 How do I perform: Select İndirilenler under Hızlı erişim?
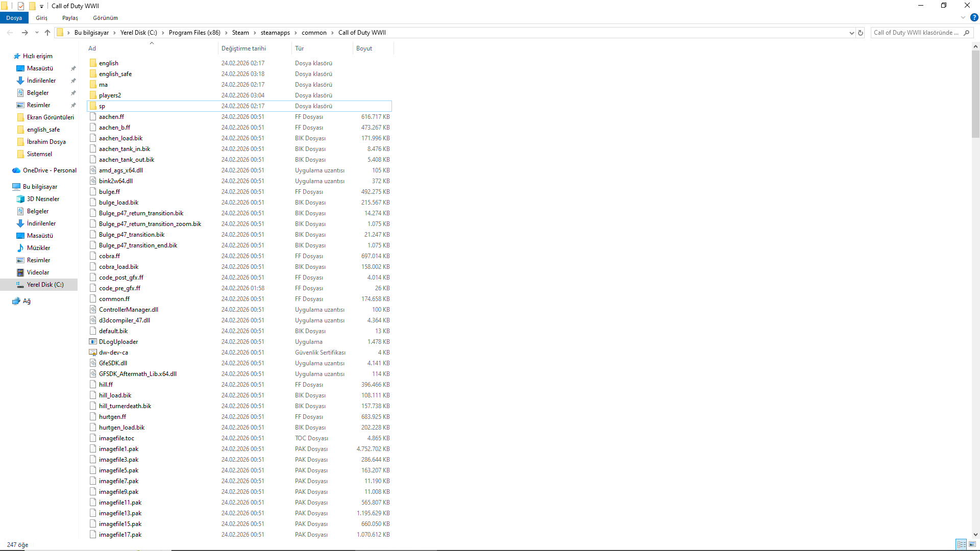point(41,81)
